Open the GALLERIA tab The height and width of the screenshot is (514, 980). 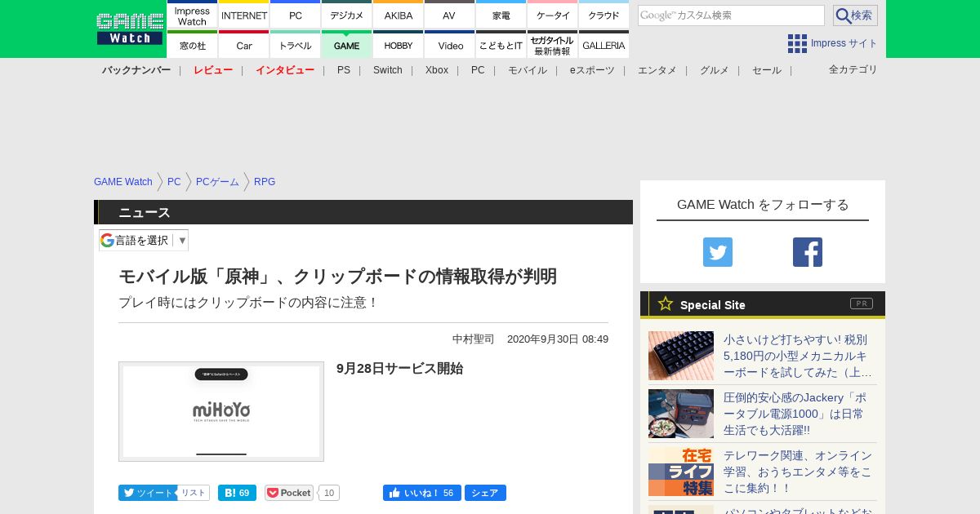click(604, 45)
